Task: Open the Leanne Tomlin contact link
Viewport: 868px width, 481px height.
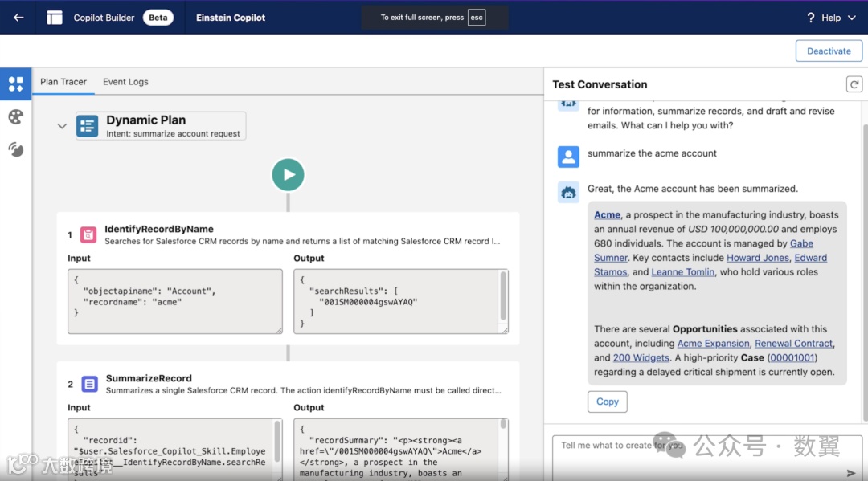Action: 682,272
